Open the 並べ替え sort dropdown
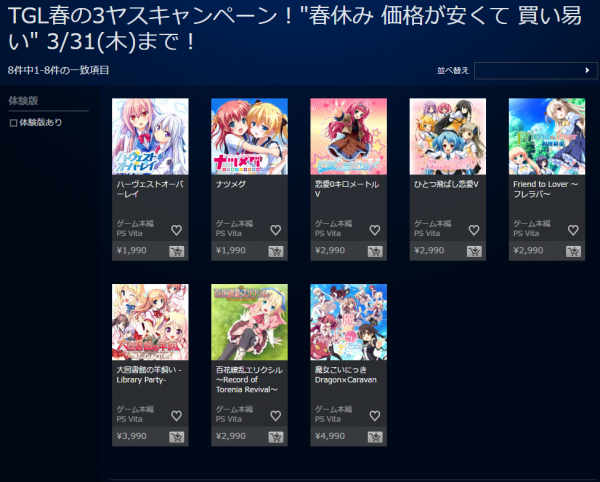This screenshot has width=600, height=482. [536, 70]
